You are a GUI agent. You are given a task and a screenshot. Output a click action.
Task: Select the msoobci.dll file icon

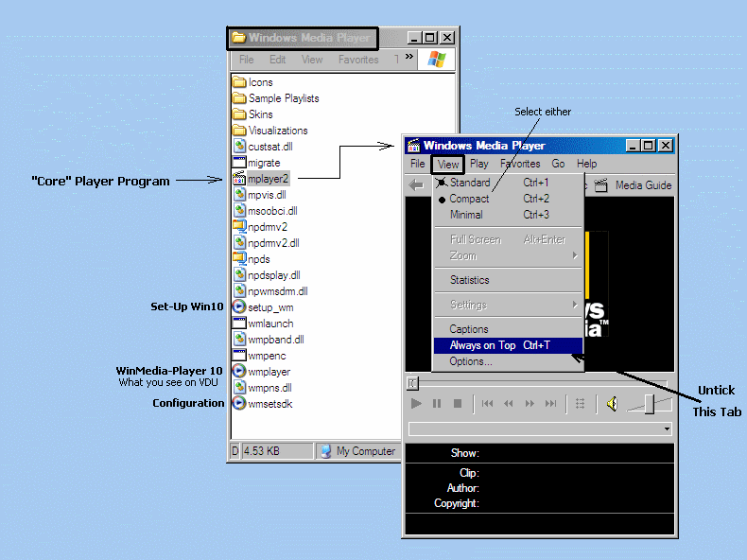tap(239, 211)
